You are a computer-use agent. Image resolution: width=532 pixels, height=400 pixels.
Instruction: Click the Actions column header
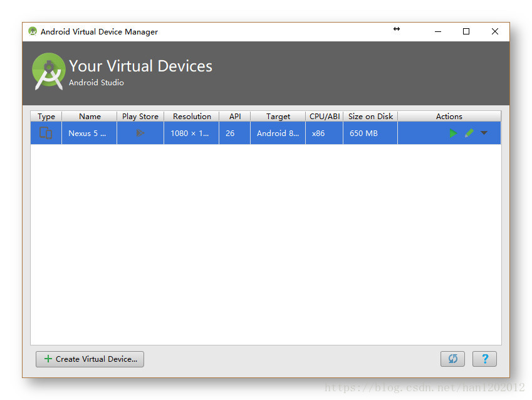pyautogui.click(x=449, y=117)
